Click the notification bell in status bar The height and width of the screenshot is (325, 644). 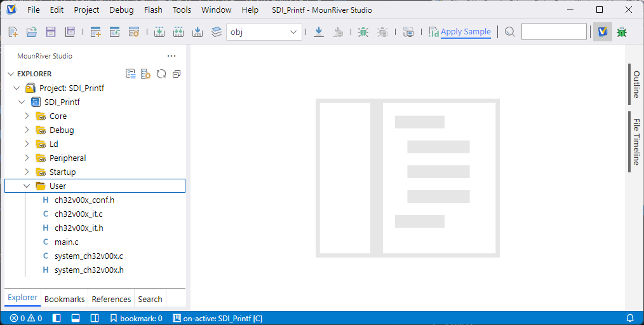pos(630,318)
